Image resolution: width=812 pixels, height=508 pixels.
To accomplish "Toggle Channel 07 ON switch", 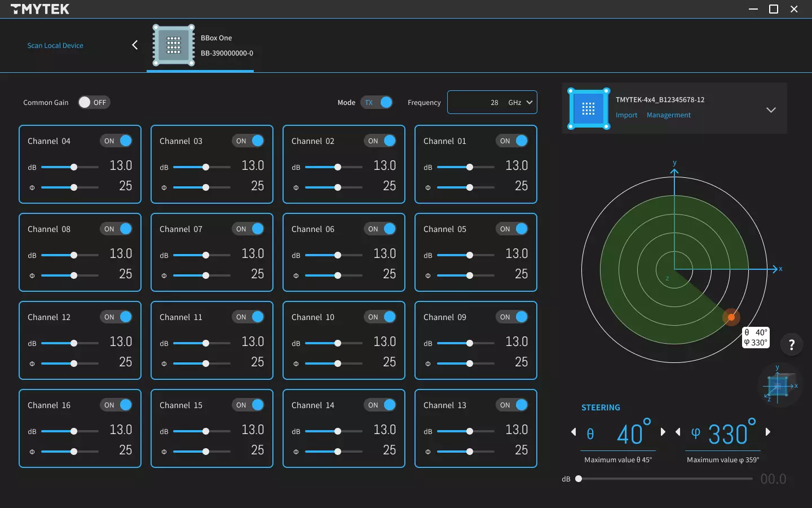I will click(249, 229).
